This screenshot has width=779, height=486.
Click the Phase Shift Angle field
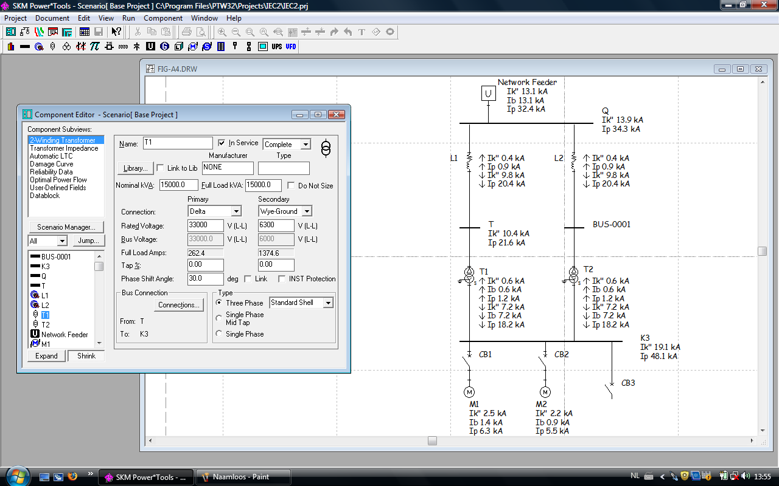pyautogui.click(x=205, y=279)
